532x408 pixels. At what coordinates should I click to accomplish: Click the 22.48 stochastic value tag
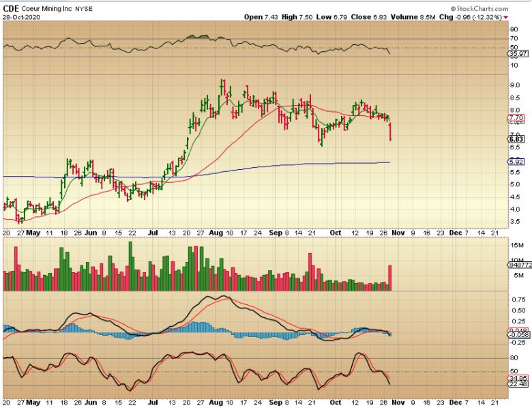[x=518, y=384]
